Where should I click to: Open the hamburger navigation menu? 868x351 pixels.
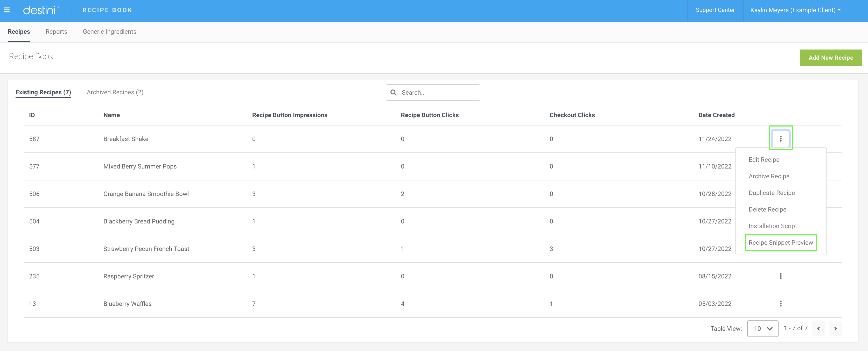[x=7, y=10]
